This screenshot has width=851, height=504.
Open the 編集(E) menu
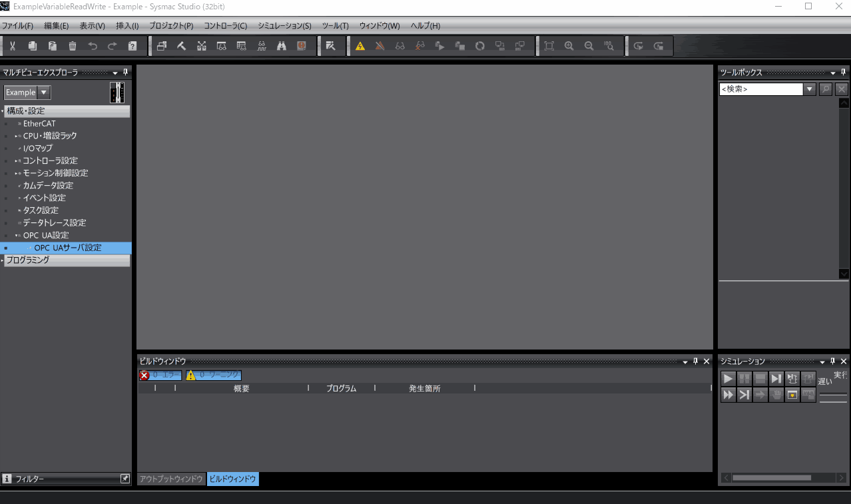tap(56, 26)
